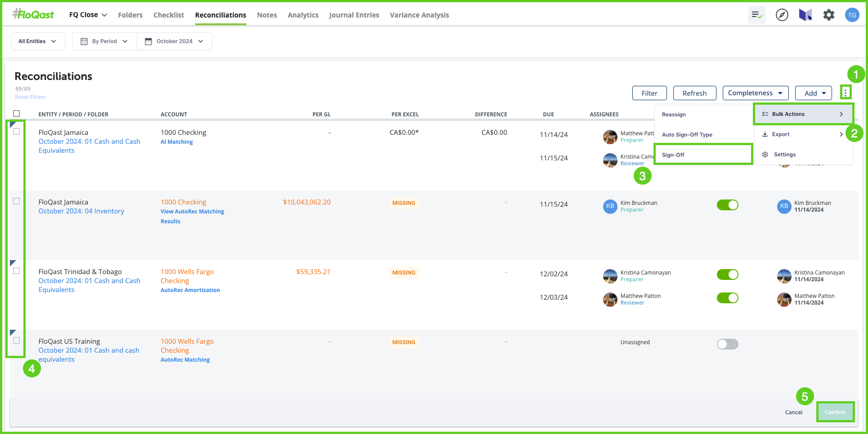
Task: Toggle the Unassigned row sign-off switch
Action: [x=728, y=344]
